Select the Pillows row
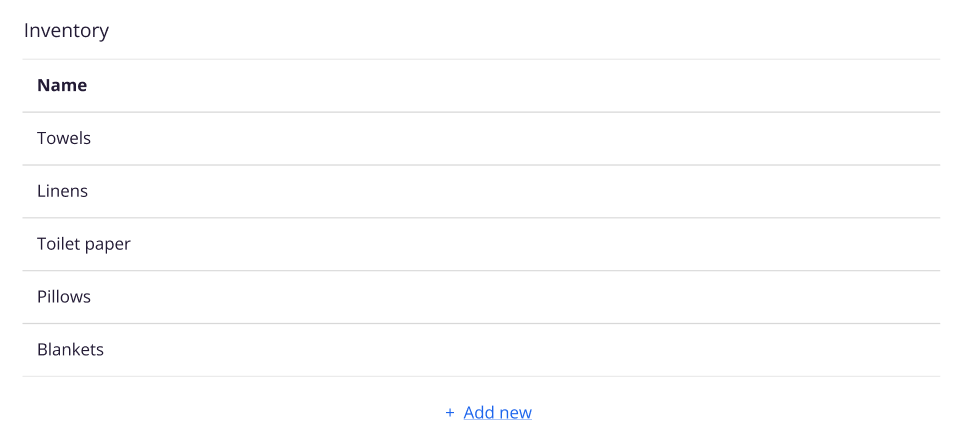The width and height of the screenshot is (969, 444). pyautogui.click(x=481, y=297)
